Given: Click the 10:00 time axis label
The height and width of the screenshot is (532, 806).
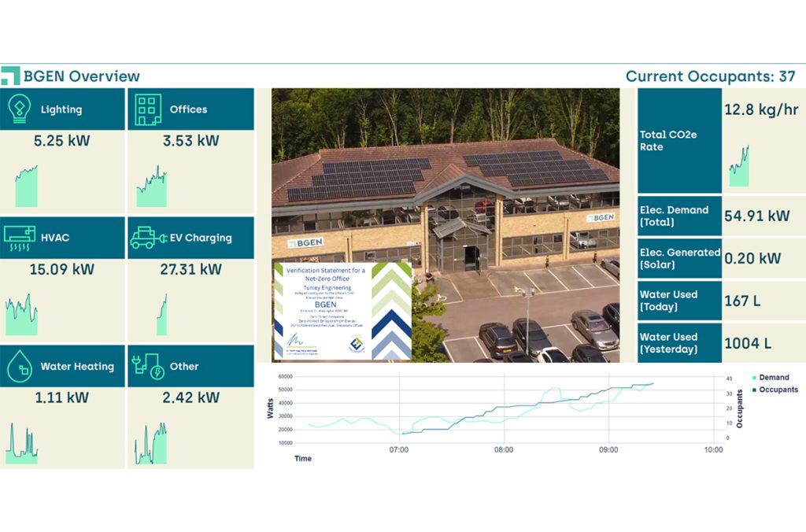Looking at the screenshot, I should click(x=713, y=449).
